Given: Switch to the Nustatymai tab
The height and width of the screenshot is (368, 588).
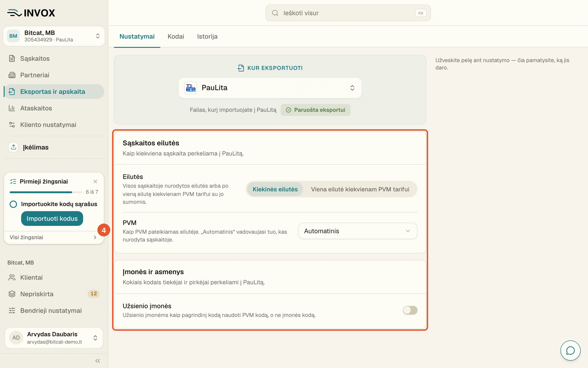Looking at the screenshot, I should click(137, 37).
